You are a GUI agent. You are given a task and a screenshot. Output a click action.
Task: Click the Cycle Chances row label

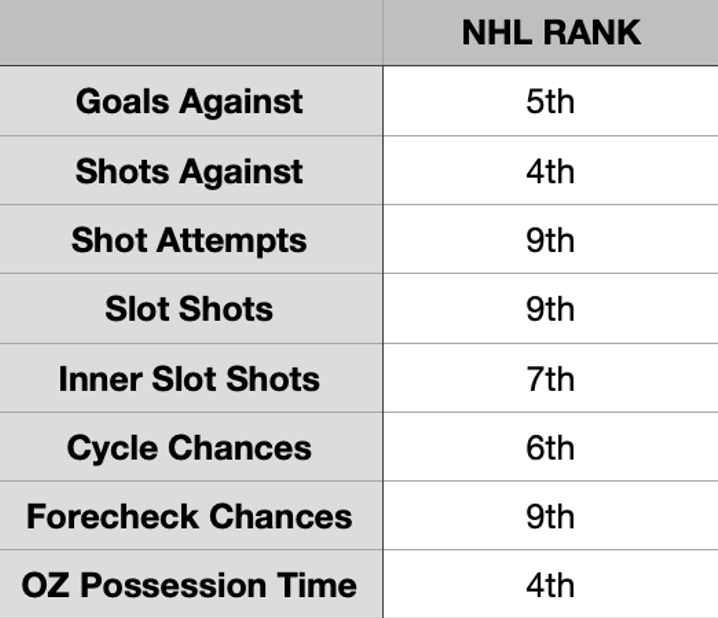(189, 448)
